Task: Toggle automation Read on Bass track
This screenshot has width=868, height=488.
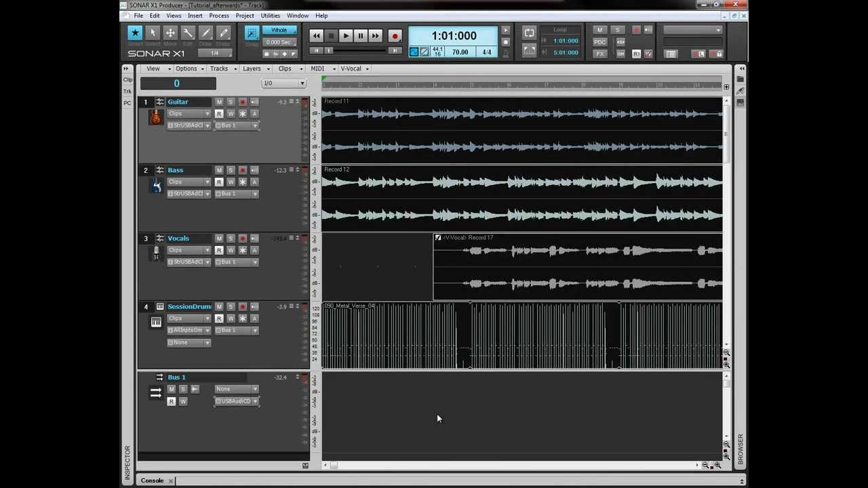Action: point(219,182)
